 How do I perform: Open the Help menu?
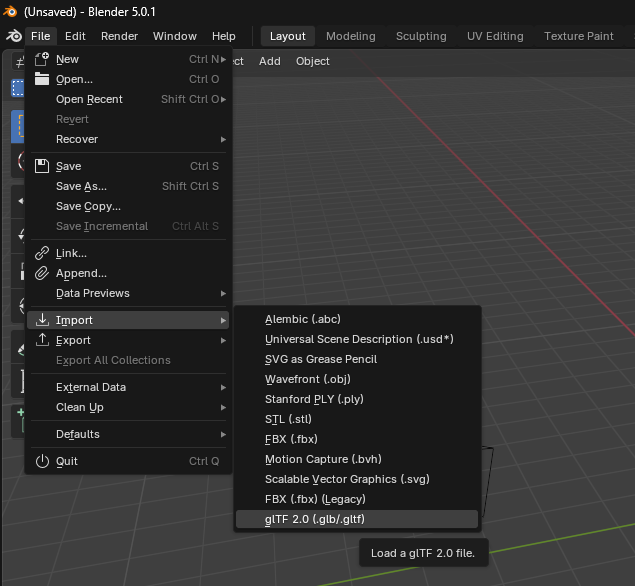[224, 36]
